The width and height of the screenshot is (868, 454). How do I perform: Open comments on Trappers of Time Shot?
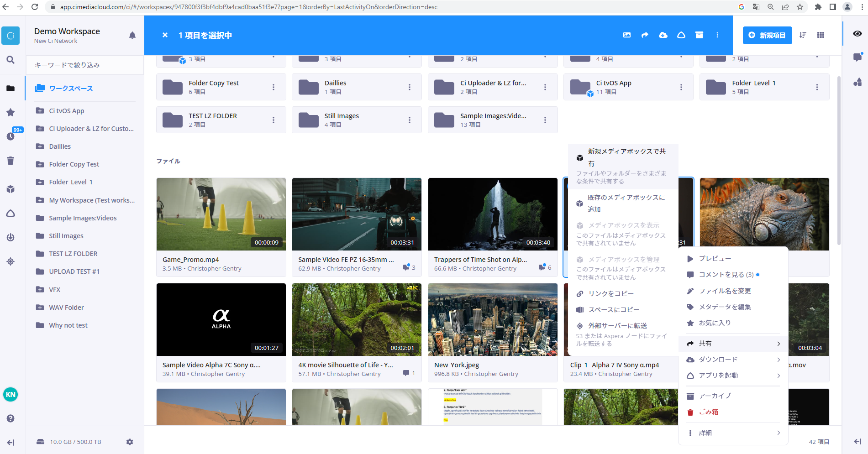[x=545, y=267]
